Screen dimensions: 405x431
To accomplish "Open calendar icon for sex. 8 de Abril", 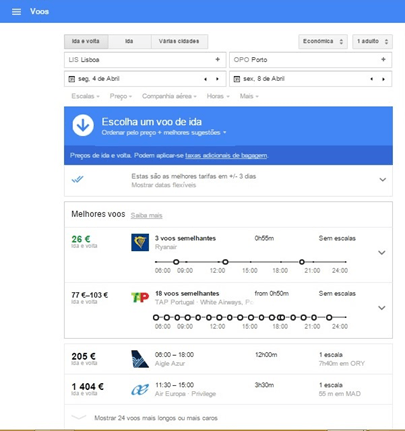I will pyautogui.click(x=237, y=79).
